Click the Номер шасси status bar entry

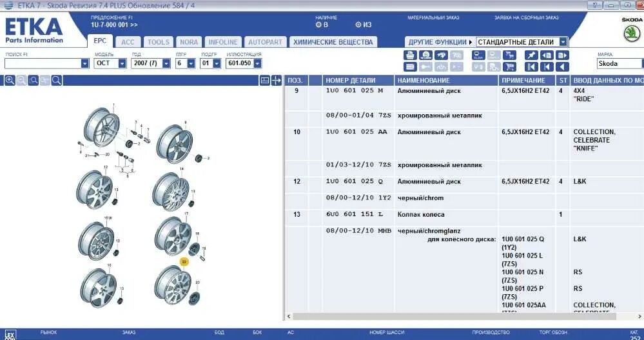click(x=387, y=332)
